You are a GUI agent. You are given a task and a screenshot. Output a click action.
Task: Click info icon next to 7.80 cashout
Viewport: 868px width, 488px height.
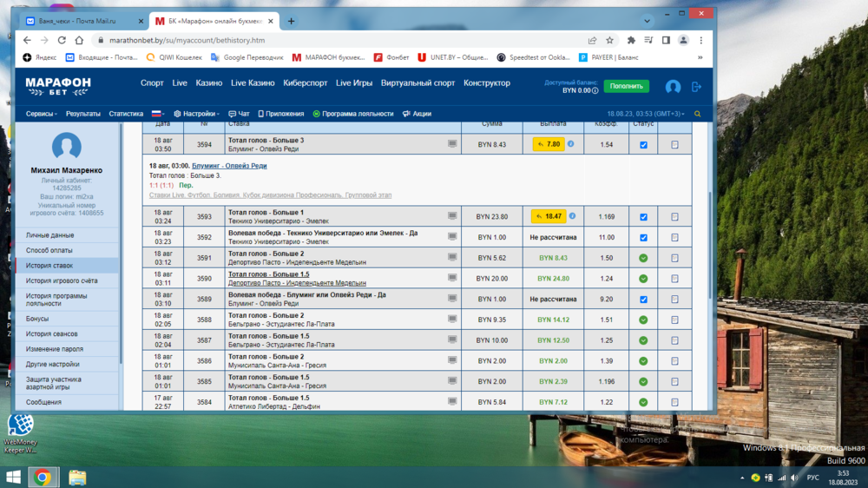570,144
